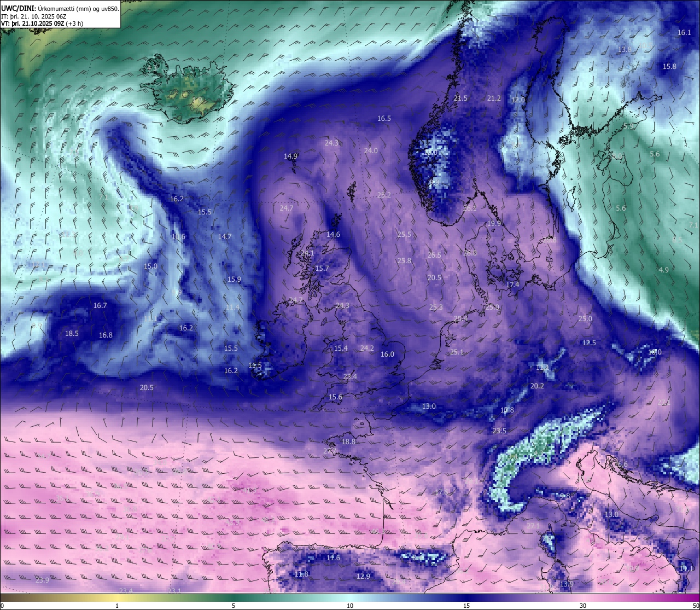The height and width of the screenshot is (610, 700).
Task: Click the value 17.4 on the map
Action: click(512, 285)
